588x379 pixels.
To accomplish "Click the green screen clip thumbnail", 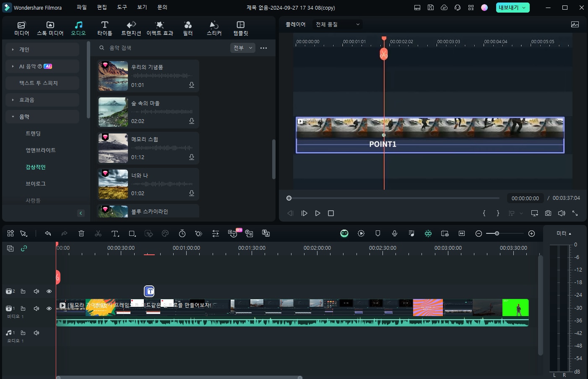I will [x=515, y=308].
